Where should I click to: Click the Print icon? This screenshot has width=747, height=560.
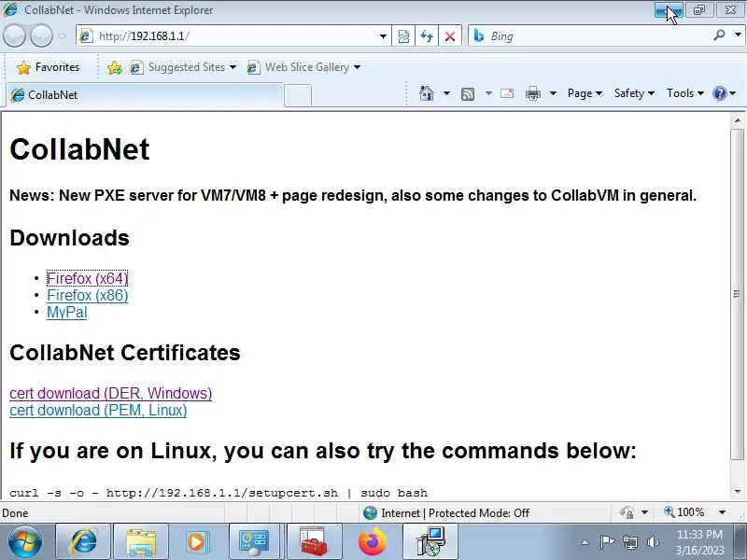(x=533, y=94)
